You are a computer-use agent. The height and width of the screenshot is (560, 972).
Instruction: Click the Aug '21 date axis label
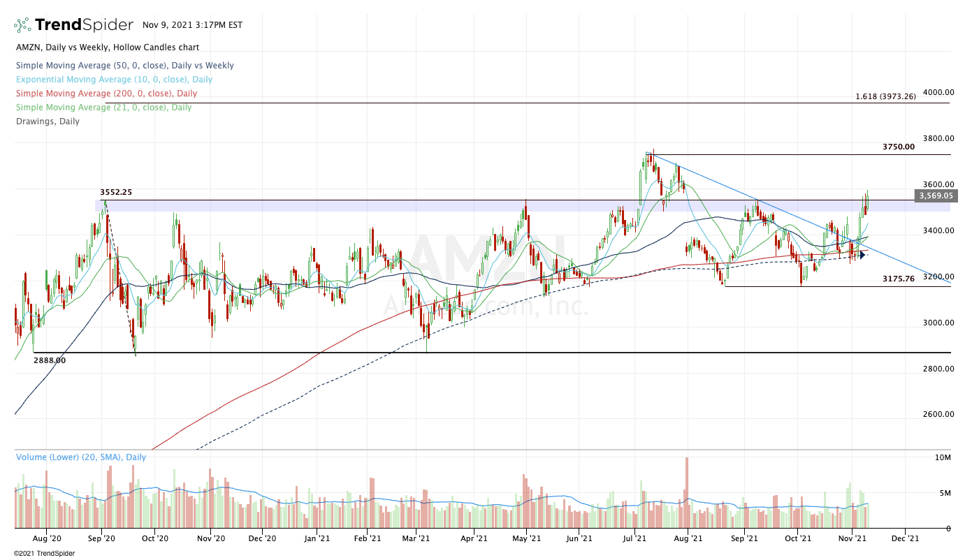688,539
